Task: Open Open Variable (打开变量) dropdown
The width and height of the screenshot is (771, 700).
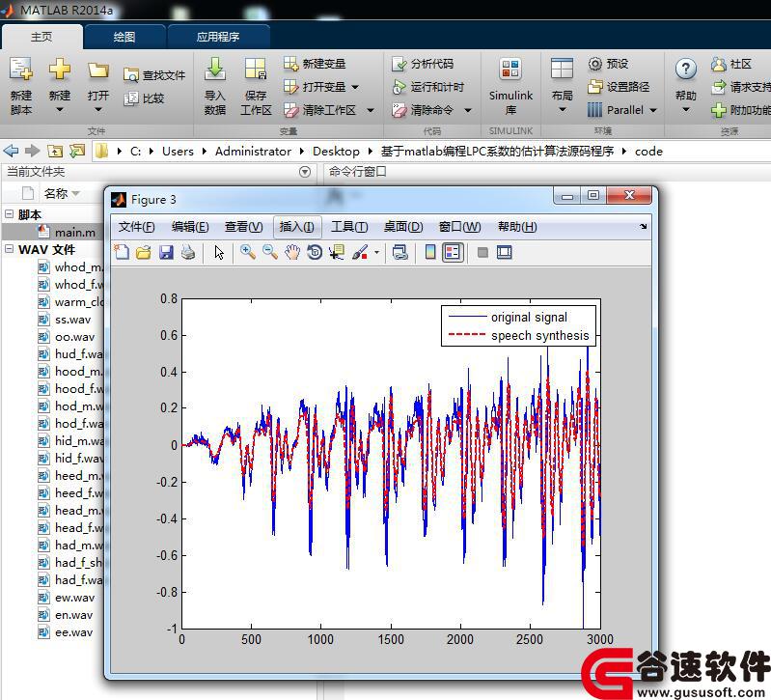Action: [x=355, y=88]
